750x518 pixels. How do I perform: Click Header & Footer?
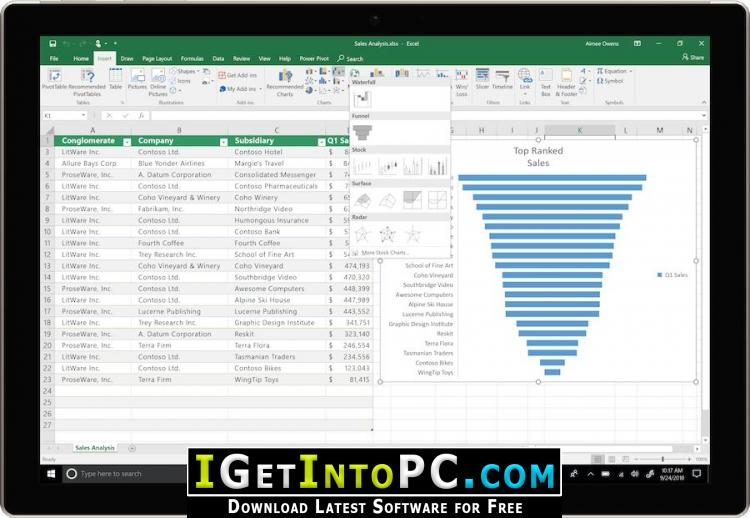pyautogui.click(x=566, y=82)
